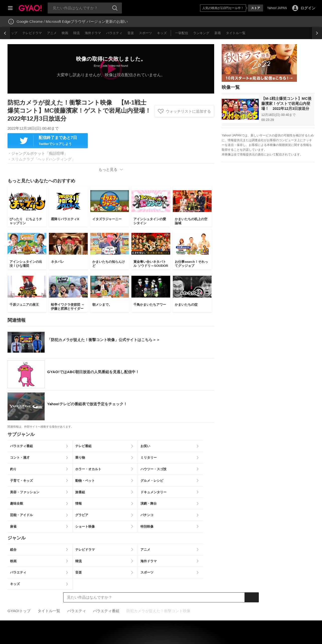Open 海外ドラマ genre row in bottom list
Screen dimensions: 322x644
171,561
